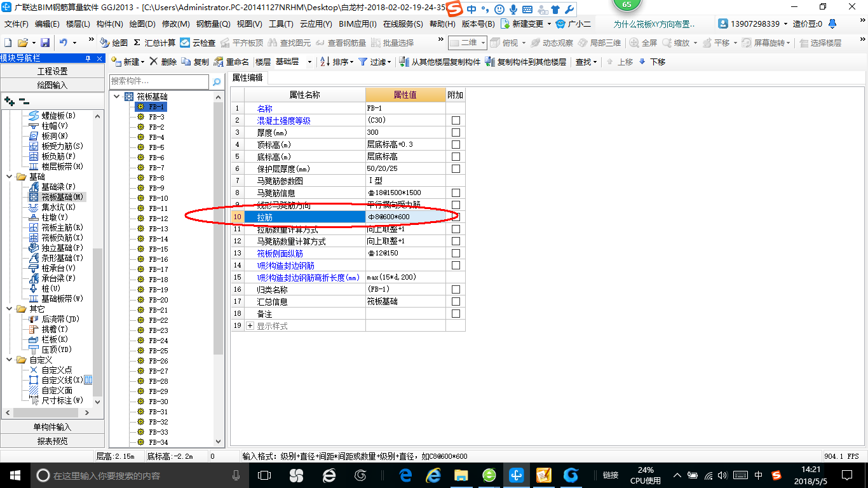Expand all with the plus icon
The height and width of the screenshot is (488, 868).
9,100
